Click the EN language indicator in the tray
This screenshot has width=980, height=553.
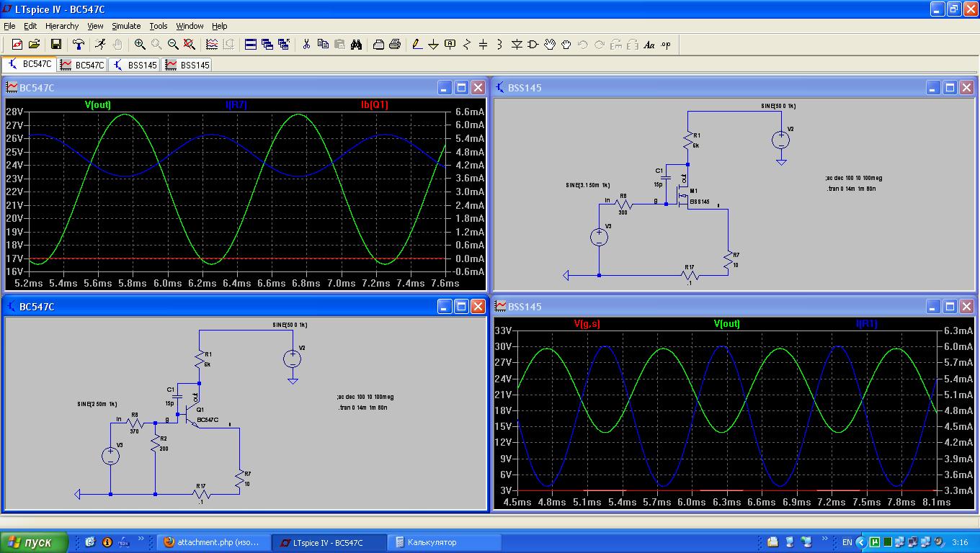point(847,542)
